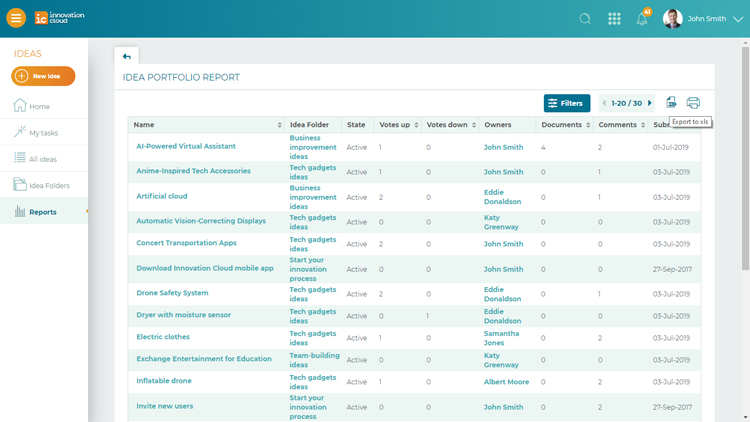The image size is (750, 422).
Task: Open My tasks in sidebar
Action: (x=44, y=133)
